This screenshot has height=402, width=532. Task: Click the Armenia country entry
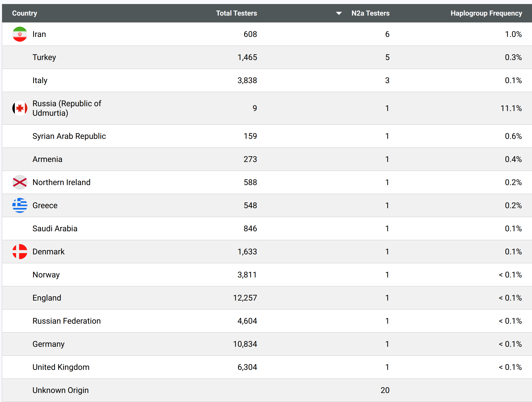pyautogui.click(x=47, y=159)
